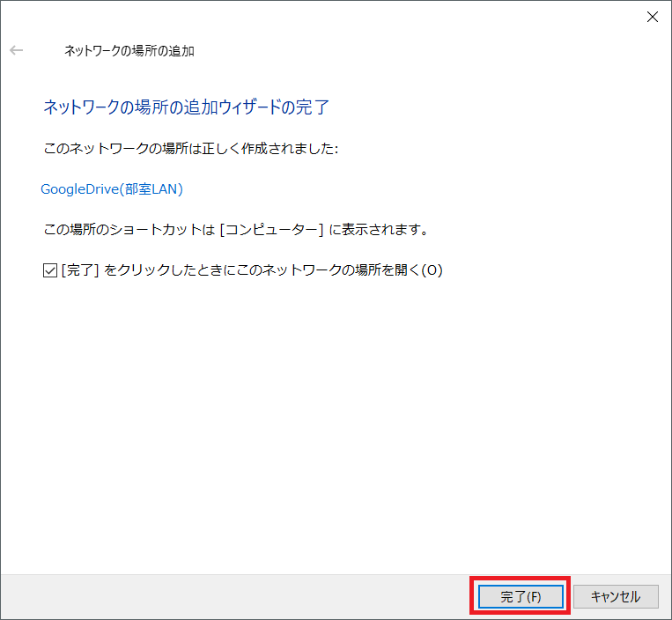Click the GoogleDrive(部室LAN) location name
This screenshot has width=672, height=620.
(x=112, y=188)
